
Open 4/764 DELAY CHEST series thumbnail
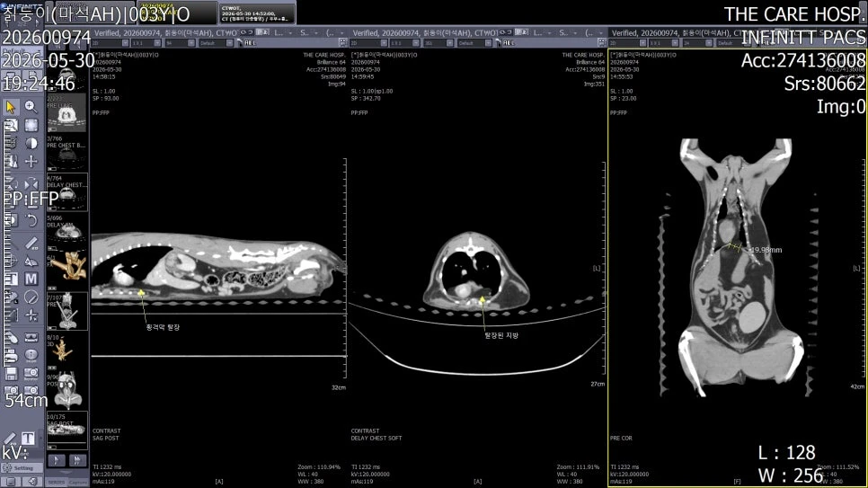click(x=66, y=192)
